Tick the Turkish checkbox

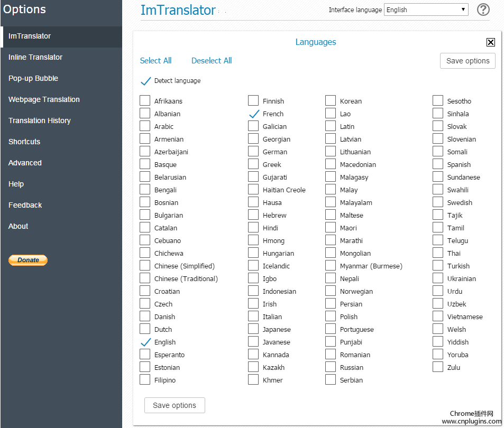coord(438,265)
